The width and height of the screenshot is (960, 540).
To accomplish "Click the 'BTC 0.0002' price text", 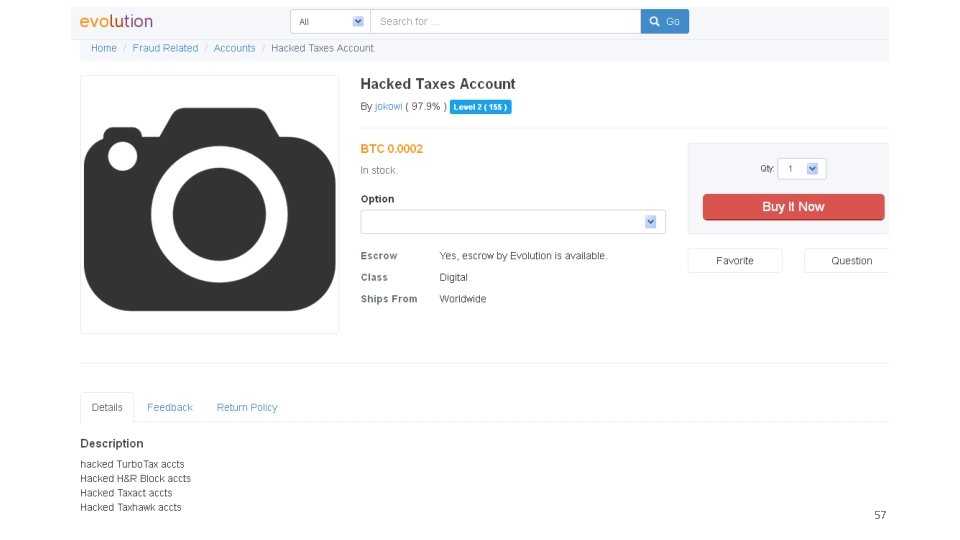I will click(x=392, y=149).
